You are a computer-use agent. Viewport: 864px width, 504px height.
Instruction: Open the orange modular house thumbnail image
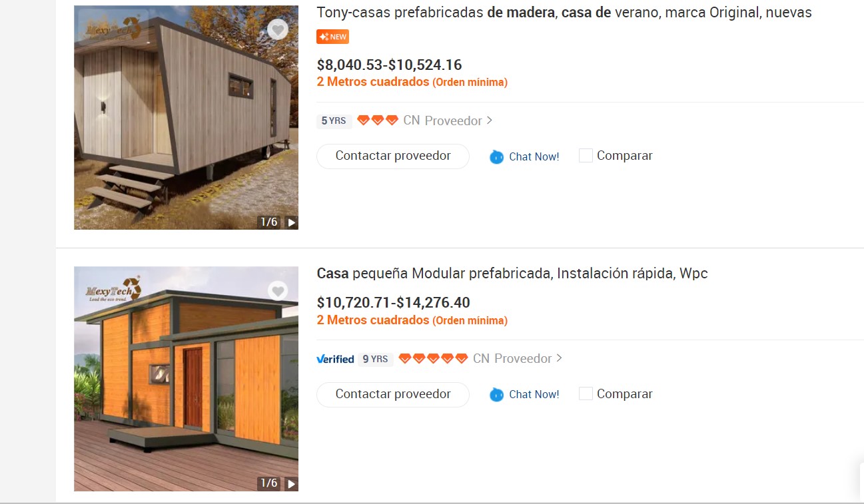point(186,379)
